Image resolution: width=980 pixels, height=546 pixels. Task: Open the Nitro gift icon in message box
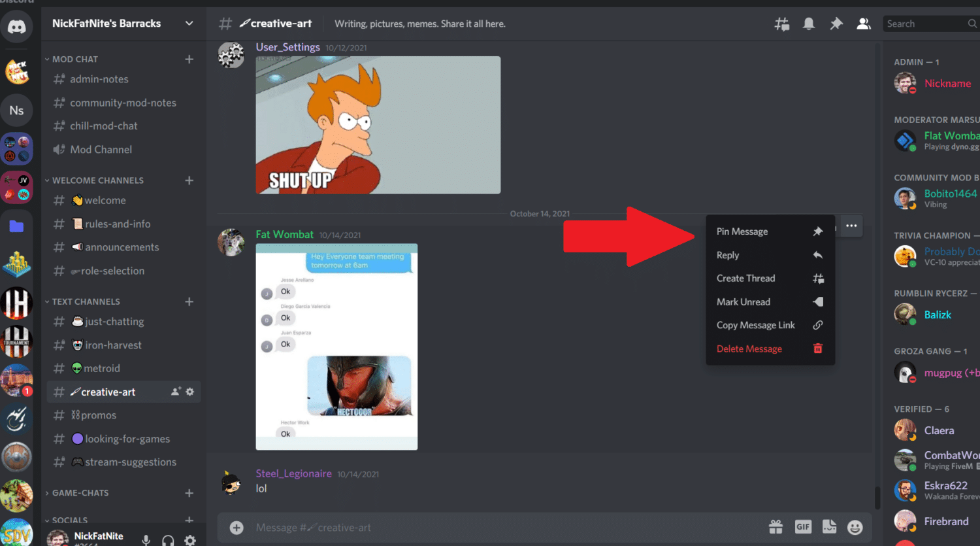[776, 527]
